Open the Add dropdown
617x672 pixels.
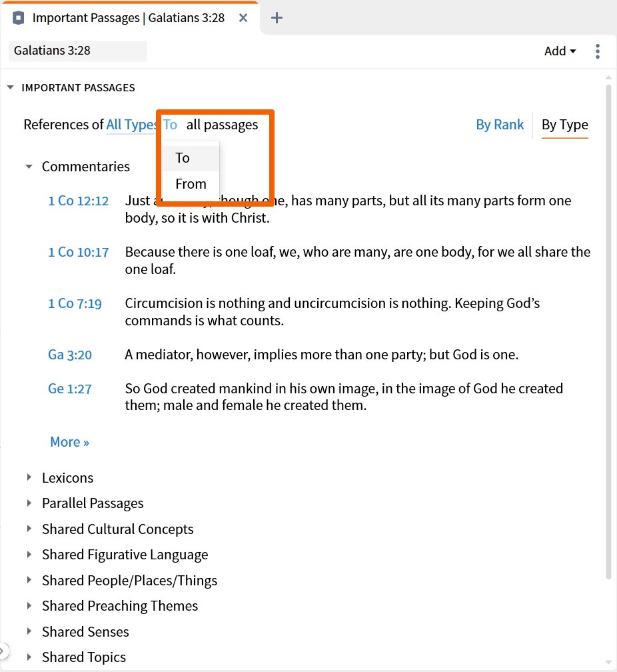[x=559, y=51]
